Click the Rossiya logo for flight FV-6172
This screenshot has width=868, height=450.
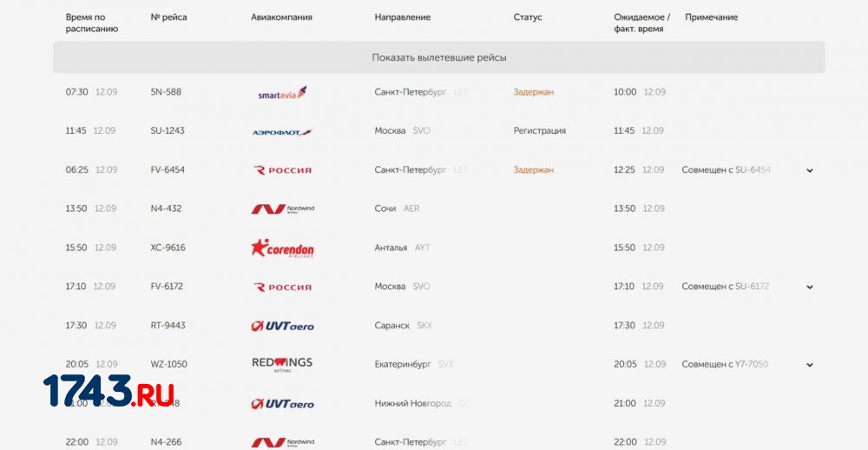282,287
